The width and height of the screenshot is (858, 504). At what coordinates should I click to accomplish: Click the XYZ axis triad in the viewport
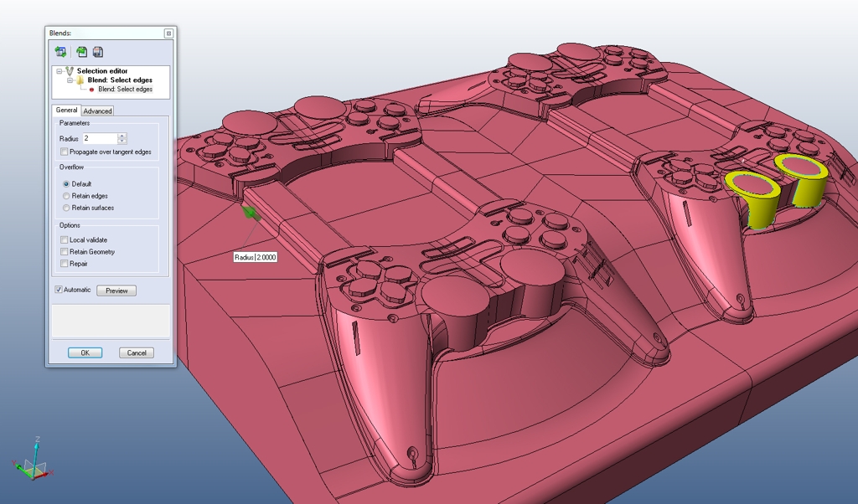[33, 460]
